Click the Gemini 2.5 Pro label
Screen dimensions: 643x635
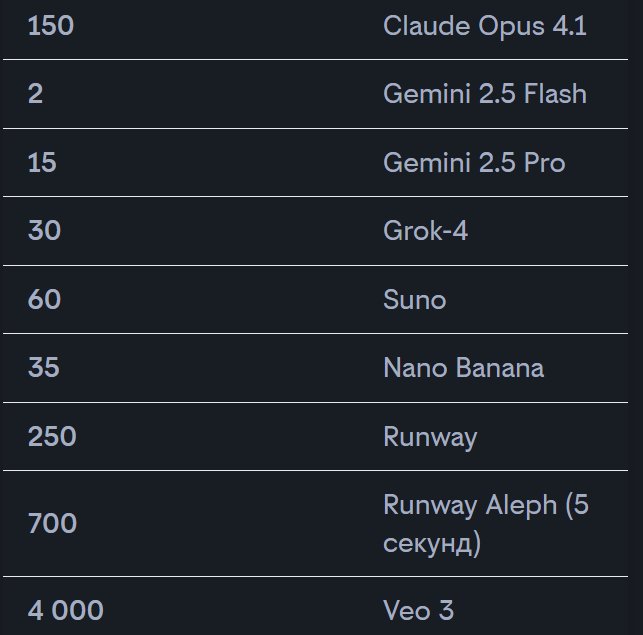click(473, 162)
